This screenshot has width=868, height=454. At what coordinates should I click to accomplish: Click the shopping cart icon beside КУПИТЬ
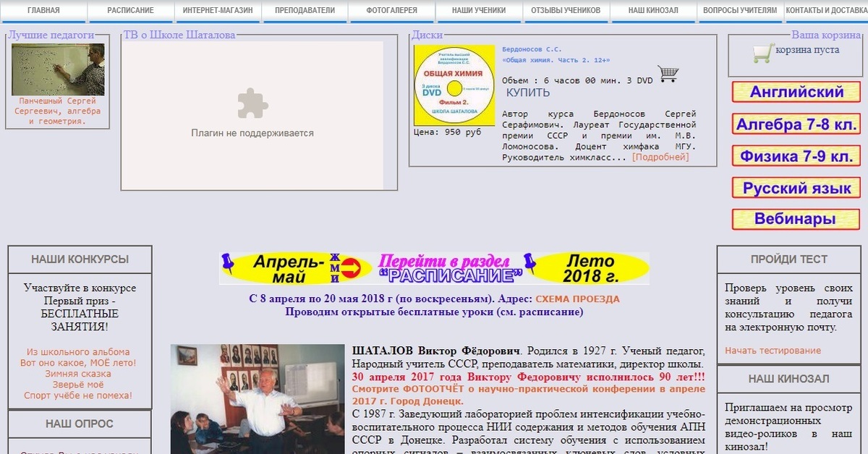click(668, 74)
